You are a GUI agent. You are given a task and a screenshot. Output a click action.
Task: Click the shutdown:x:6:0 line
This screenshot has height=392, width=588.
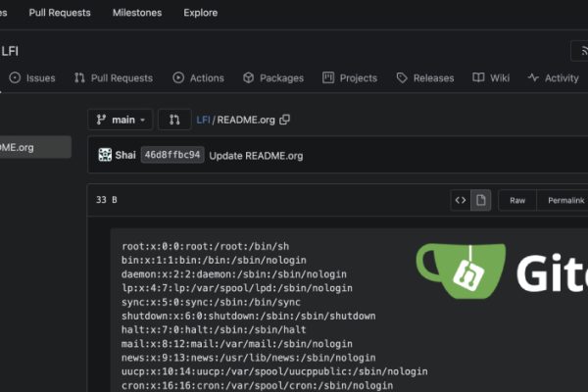[x=248, y=316]
